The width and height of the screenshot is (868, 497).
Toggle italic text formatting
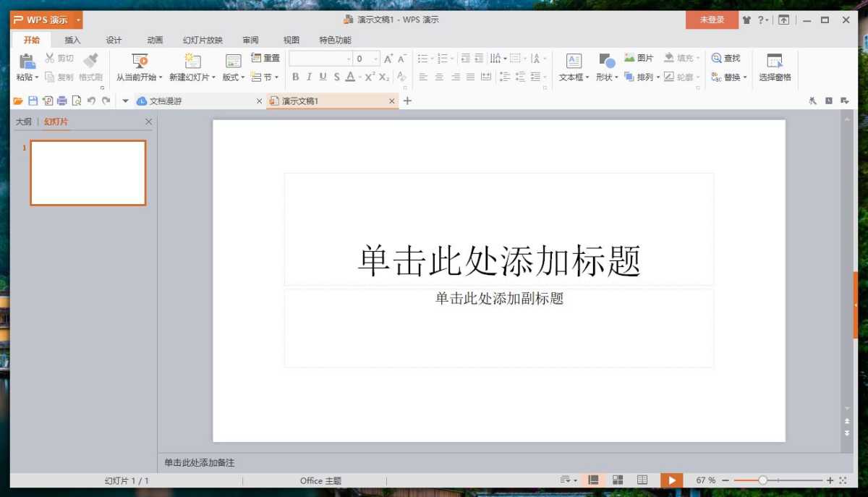[308, 76]
